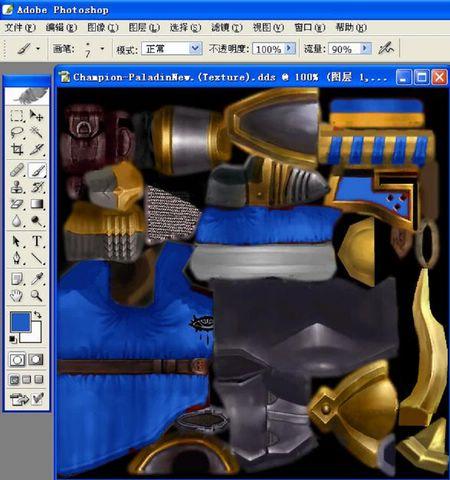
Task: Open the 流量 flow slider arrow
Action: coord(365,49)
